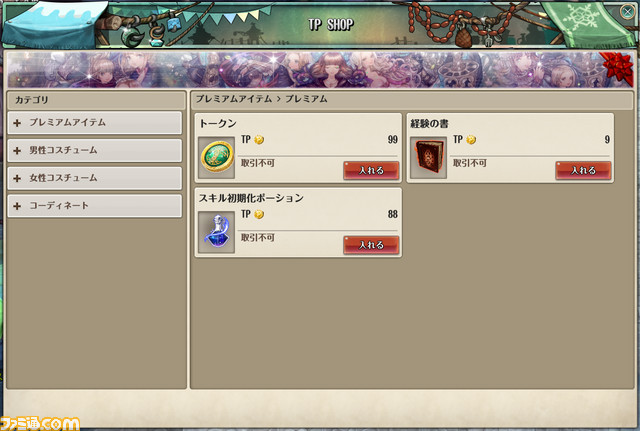640x431 pixels.
Task: Add スキル初期化ポーション to cart with 入れる
Action: (371, 245)
